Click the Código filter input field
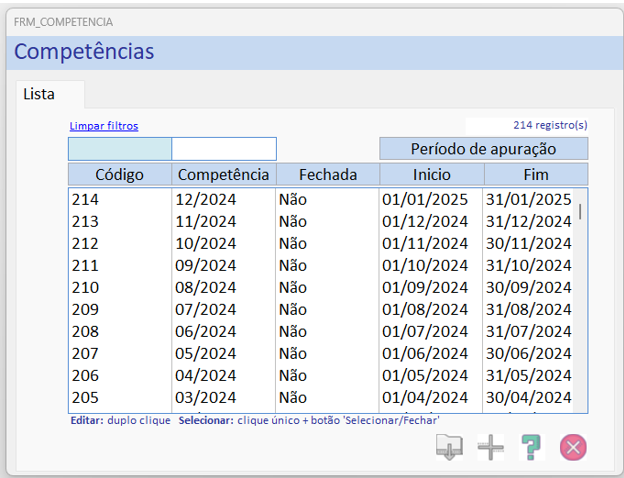Image resolution: width=624 pixels, height=478 pixels. tap(120, 149)
